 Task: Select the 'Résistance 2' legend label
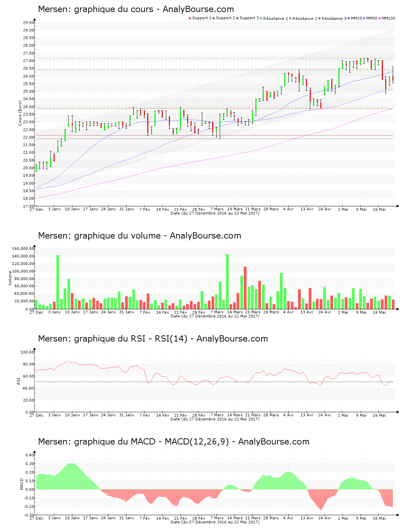[305, 19]
